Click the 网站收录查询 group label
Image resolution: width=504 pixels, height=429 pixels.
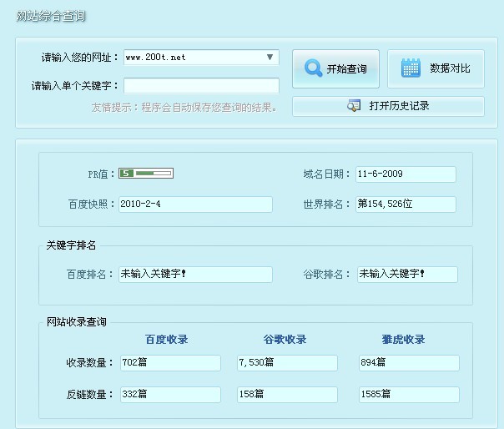point(76,321)
